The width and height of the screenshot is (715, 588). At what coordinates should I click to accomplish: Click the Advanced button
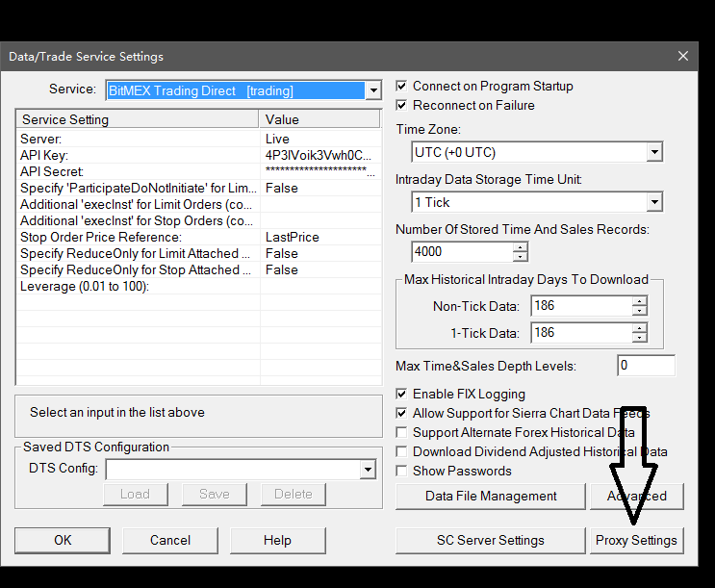pos(636,497)
